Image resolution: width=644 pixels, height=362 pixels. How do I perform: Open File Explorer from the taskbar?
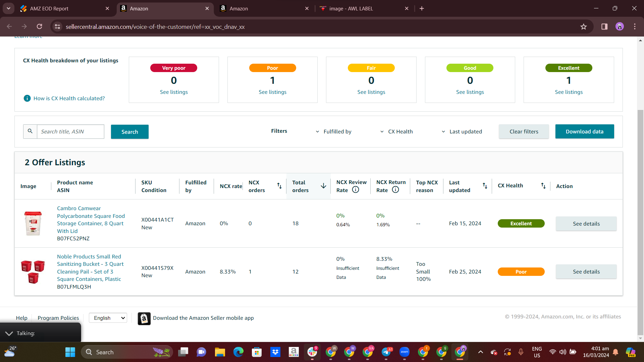pos(220,352)
